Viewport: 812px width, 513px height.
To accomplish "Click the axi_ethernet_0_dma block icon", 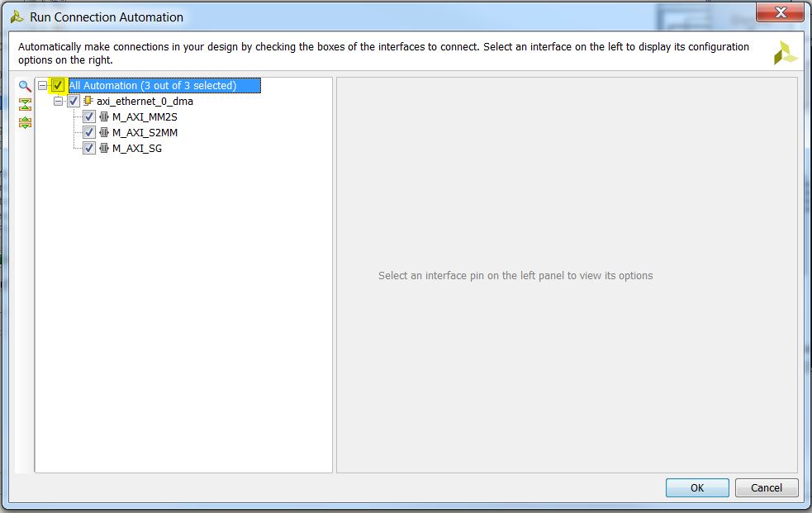I will tap(88, 101).
